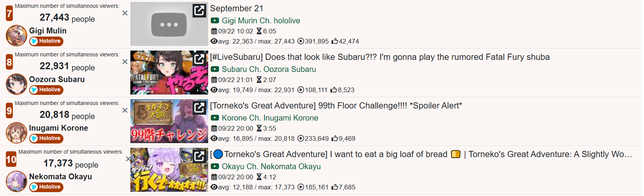Open external link icon on Gigi Murin thumbnail
The width and height of the screenshot is (644, 196).
199,10
